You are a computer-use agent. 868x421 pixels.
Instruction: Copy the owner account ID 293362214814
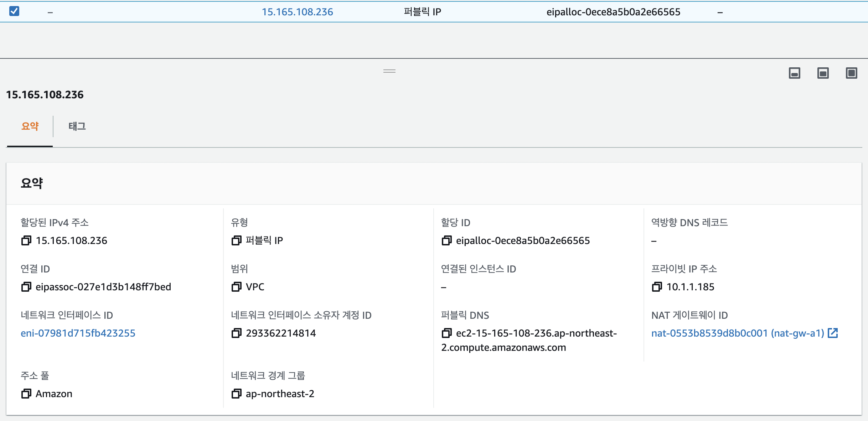(x=236, y=333)
